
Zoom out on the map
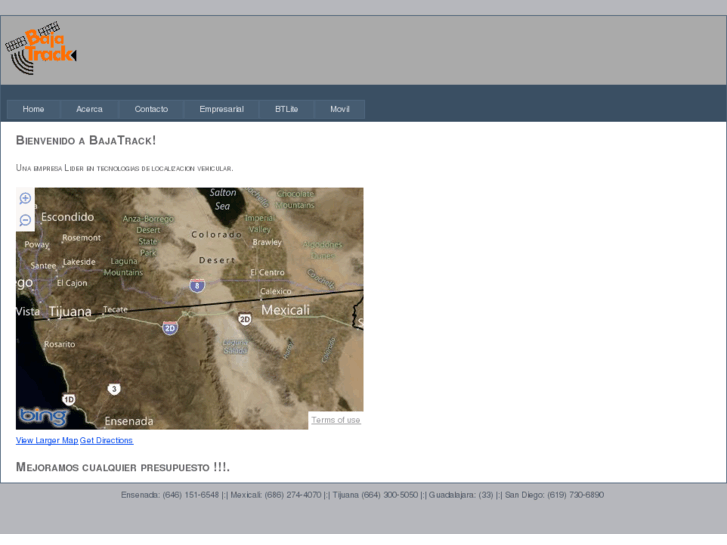(x=26, y=220)
